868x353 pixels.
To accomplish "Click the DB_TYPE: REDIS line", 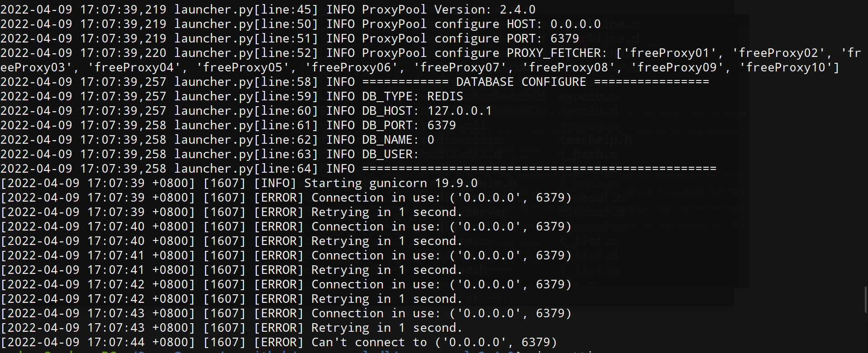I will pyautogui.click(x=232, y=96).
